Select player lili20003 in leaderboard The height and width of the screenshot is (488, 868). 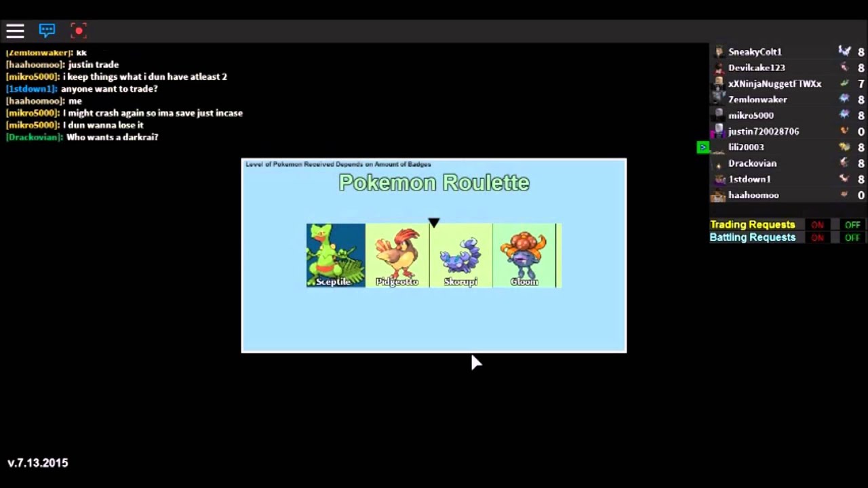click(x=746, y=147)
